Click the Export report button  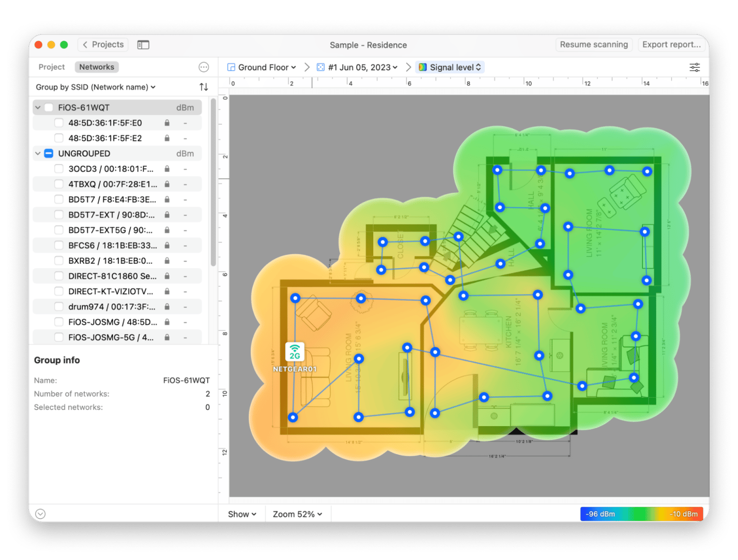point(671,44)
